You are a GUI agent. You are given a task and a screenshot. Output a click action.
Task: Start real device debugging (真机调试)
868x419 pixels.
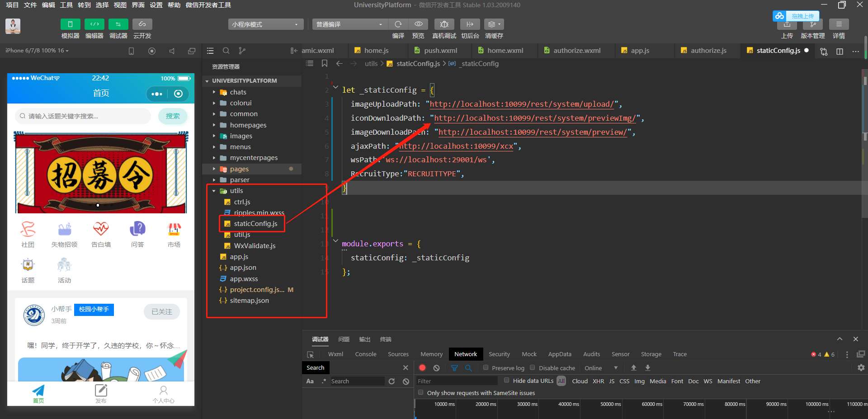point(444,24)
